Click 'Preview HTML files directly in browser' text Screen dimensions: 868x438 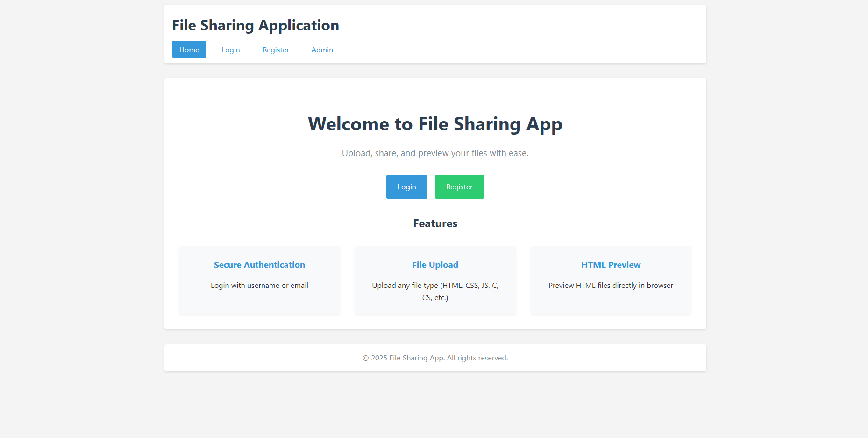pyautogui.click(x=611, y=286)
